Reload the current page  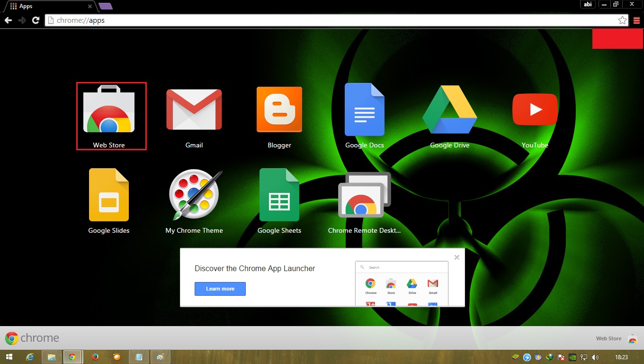[36, 20]
